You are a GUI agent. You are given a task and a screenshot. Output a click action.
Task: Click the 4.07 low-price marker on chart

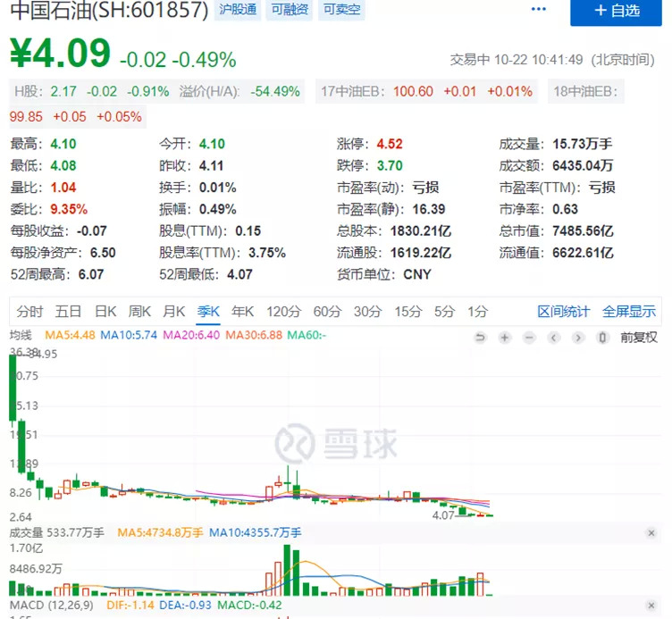(x=442, y=514)
